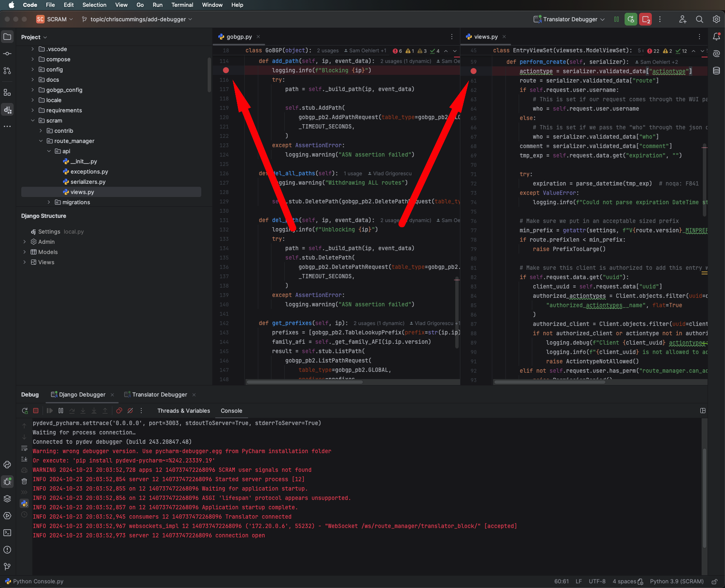Image resolution: width=725 pixels, height=588 pixels.
Task: Click pause program icon in top toolbar
Action: [x=617, y=19]
